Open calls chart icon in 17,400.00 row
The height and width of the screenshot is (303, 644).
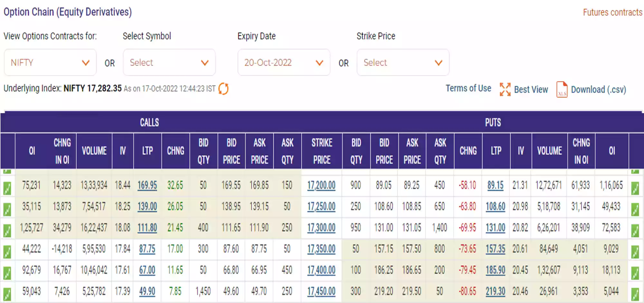[x=7, y=273]
